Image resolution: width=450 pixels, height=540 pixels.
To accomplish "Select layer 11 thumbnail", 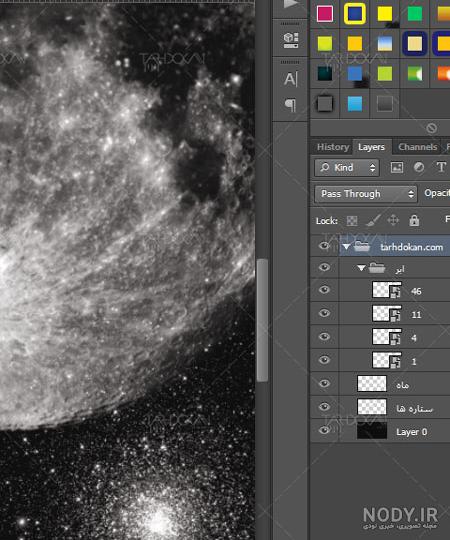I will coord(387,313).
